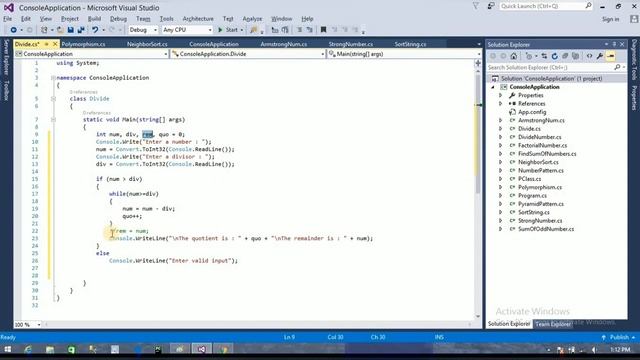Select App.config in Solution Explorer

(532, 112)
